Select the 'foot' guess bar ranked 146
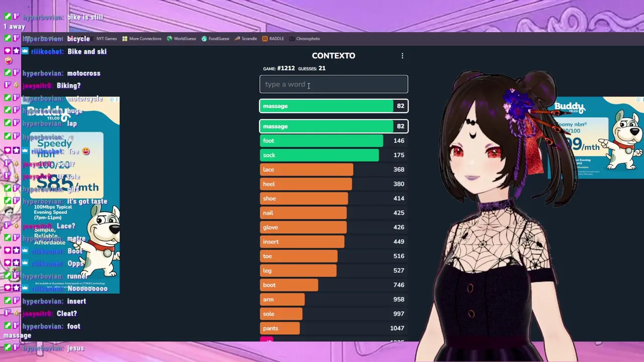 coord(334,141)
